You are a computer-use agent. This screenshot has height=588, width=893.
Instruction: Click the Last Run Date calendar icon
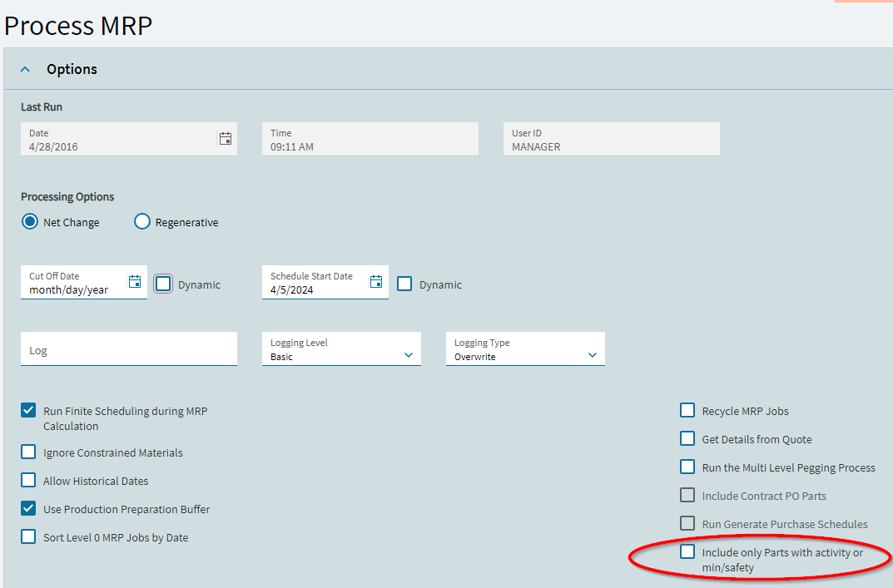[x=225, y=139]
